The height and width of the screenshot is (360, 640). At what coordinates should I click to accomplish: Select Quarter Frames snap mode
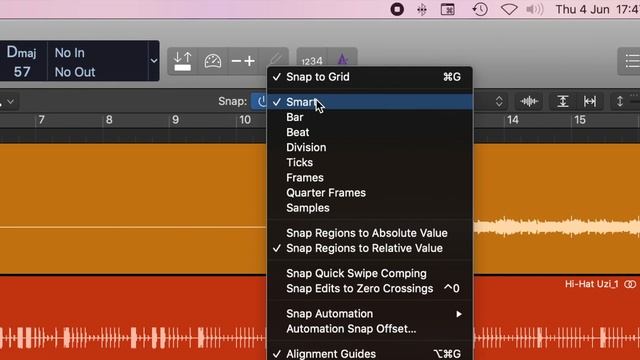click(370, 193)
